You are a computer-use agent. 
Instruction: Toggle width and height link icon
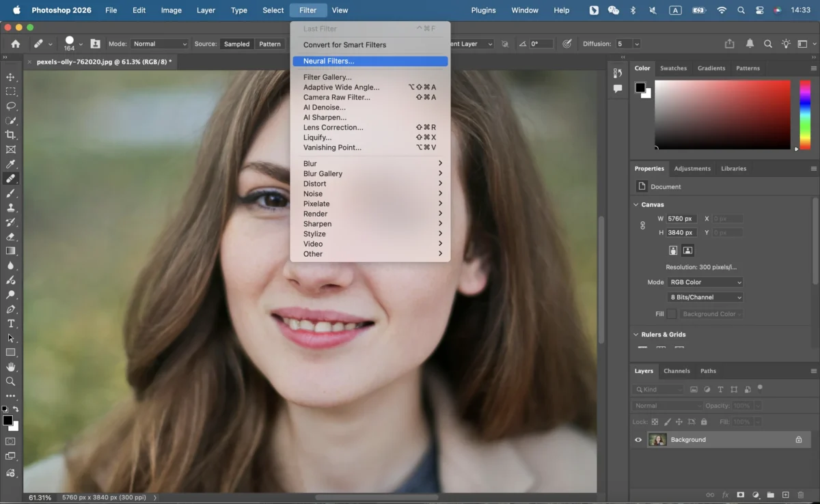642,225
